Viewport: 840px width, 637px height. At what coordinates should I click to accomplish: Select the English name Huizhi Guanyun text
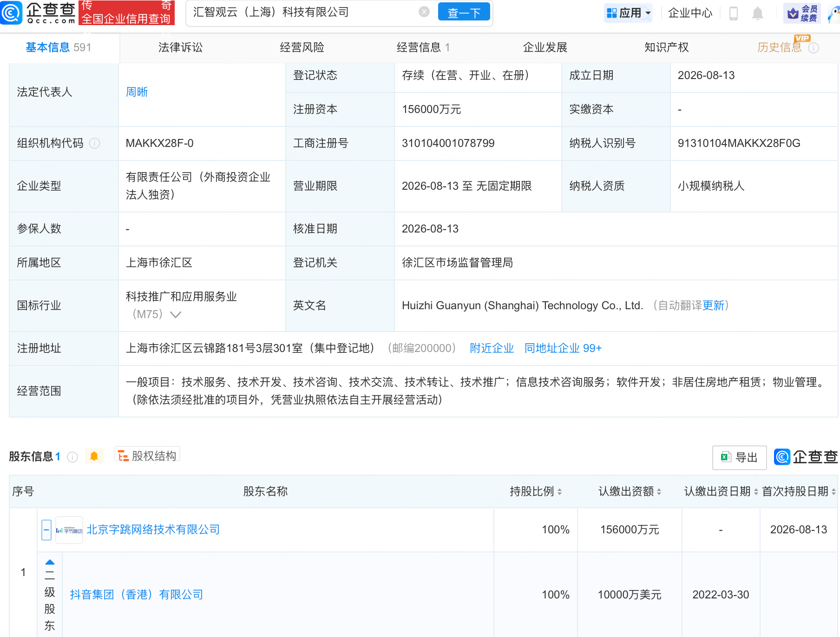tap(523, 305)
